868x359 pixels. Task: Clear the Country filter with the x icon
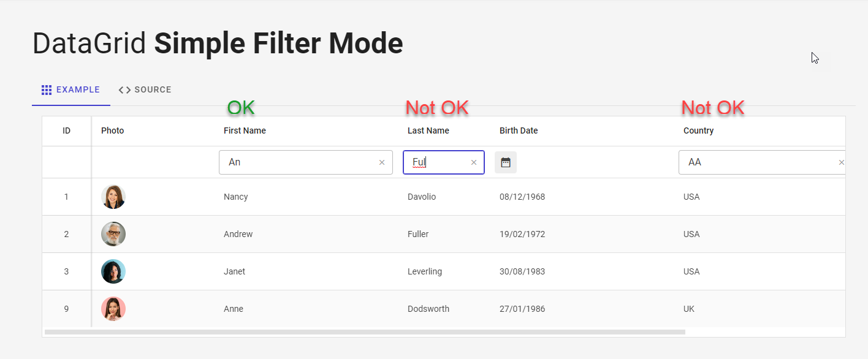[841, 162]
